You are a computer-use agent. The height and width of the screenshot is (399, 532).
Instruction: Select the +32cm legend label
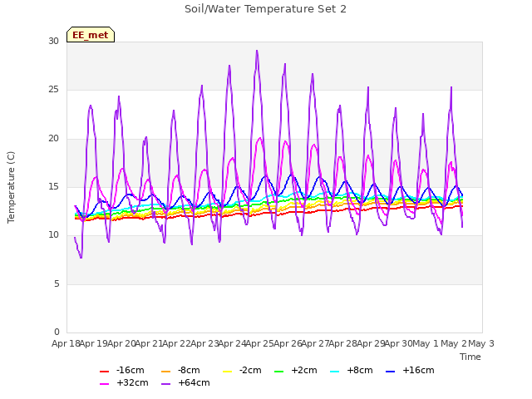click(132, 382)
